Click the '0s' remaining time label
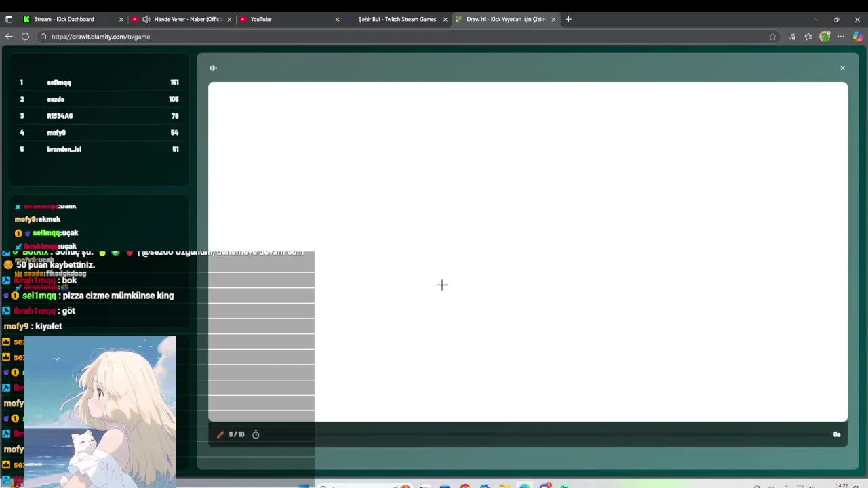Viewport: 868px width, 488px height. tap(837, 434)
